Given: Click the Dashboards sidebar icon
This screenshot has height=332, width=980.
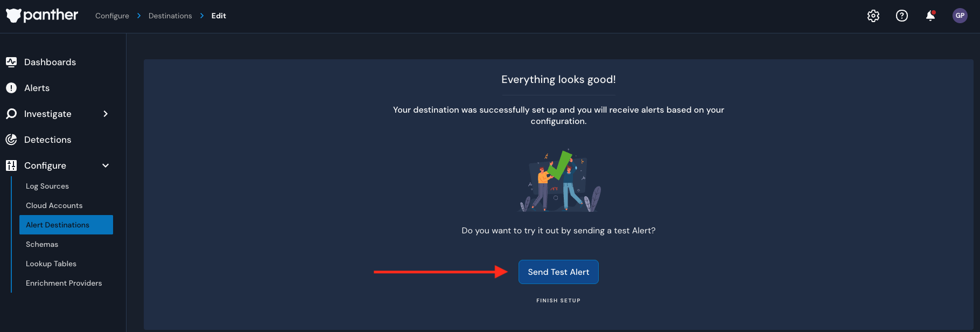Looking at the screenshot, I should point(11,62).
